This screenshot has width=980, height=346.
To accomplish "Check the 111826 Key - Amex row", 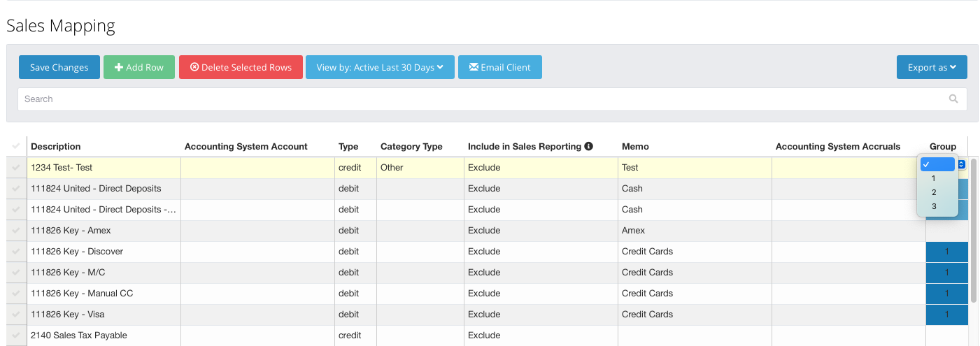I will (16, 231).
